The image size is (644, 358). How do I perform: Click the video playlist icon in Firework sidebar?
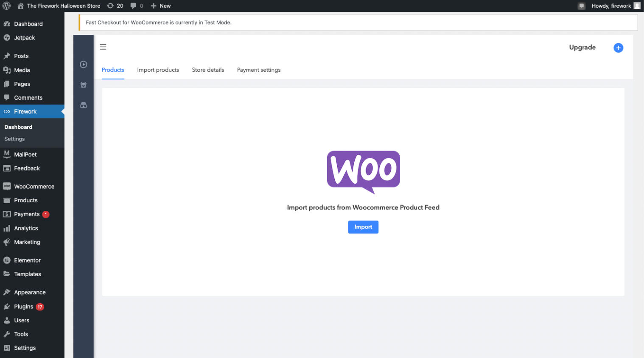click(x=84, y=105)
